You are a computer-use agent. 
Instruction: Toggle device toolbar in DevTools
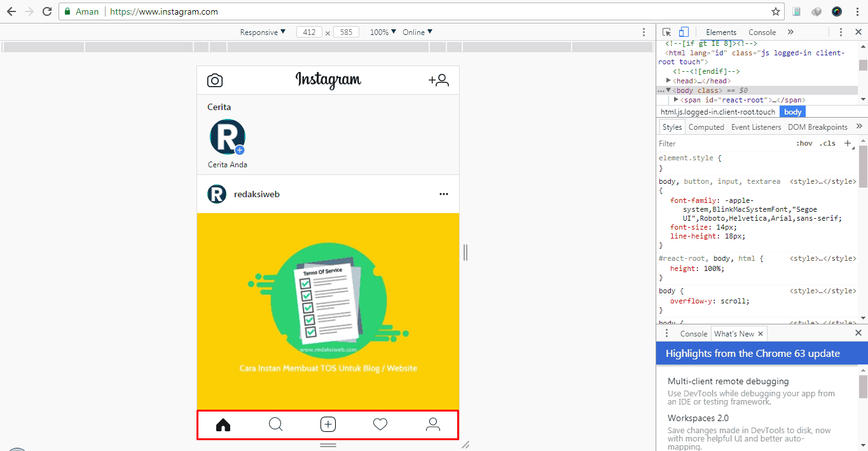point(683,32)
